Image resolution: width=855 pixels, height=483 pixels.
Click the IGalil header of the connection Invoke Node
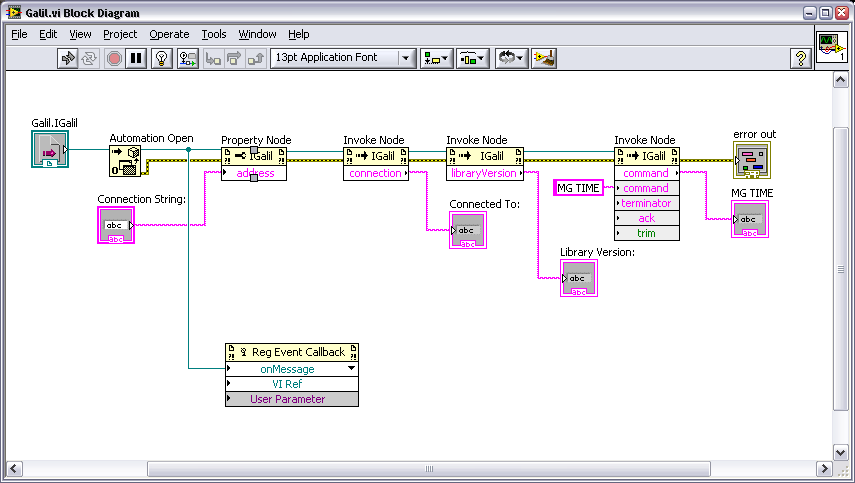pos(376,156)
